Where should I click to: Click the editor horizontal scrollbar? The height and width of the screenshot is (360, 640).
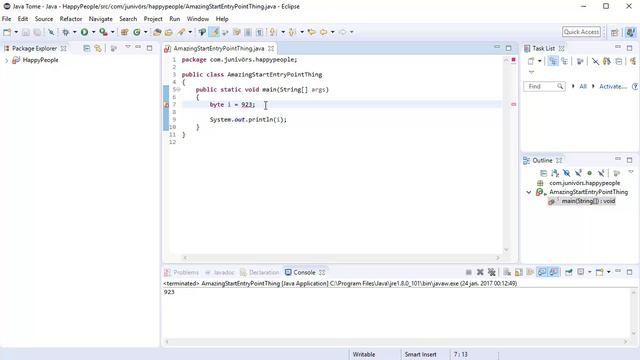tap(341, 258)
